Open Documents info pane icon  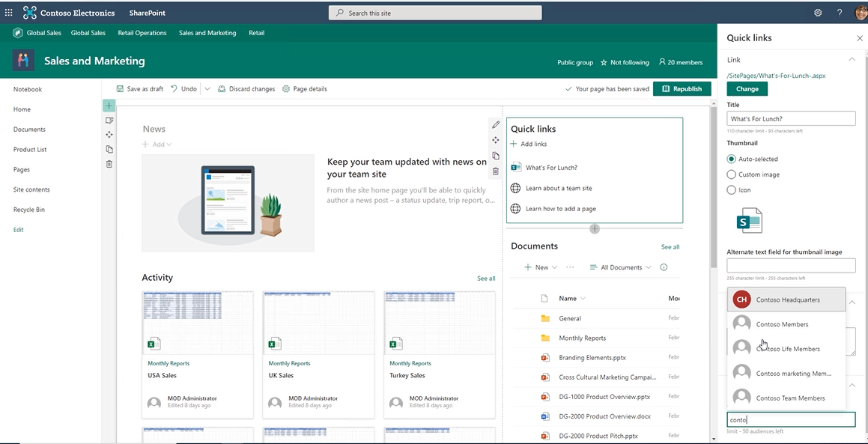664,267
